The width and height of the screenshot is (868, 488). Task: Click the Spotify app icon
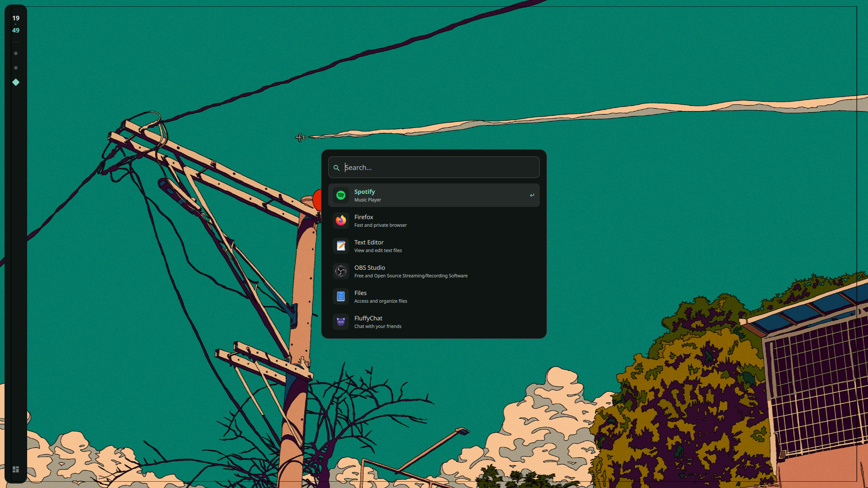(x=341, y=195)
